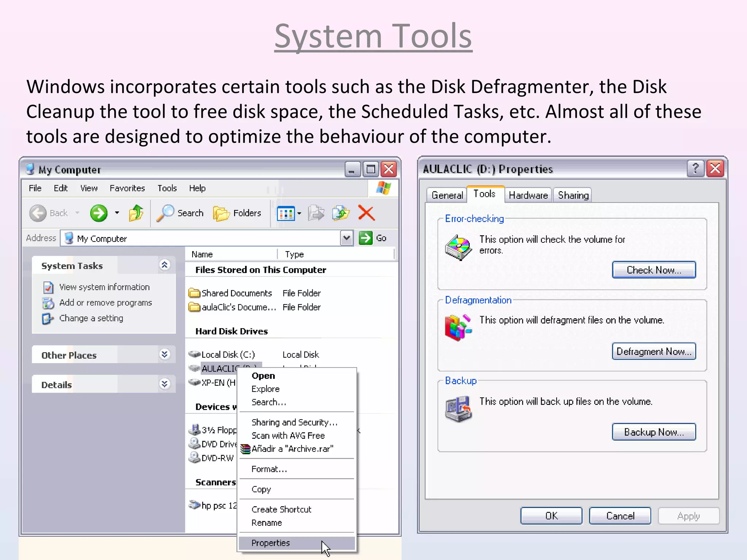
Task: Open the Edit menu
Action: click(61, 188)
